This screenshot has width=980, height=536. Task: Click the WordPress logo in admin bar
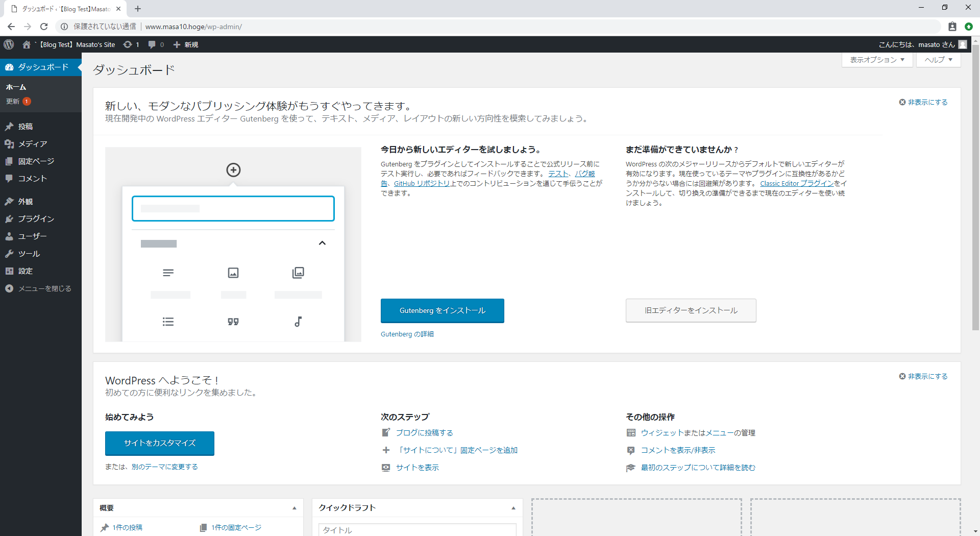pyautogui.click(x=9, y=44)
